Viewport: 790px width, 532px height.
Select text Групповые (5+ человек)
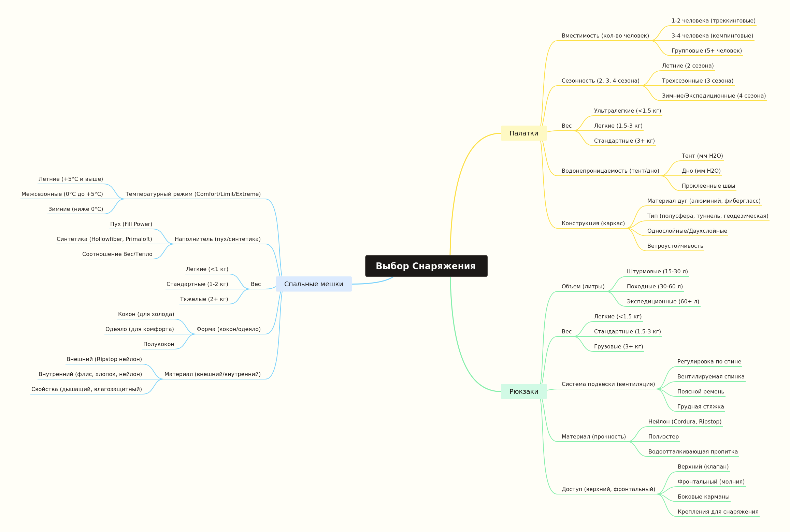pos(707,51)
